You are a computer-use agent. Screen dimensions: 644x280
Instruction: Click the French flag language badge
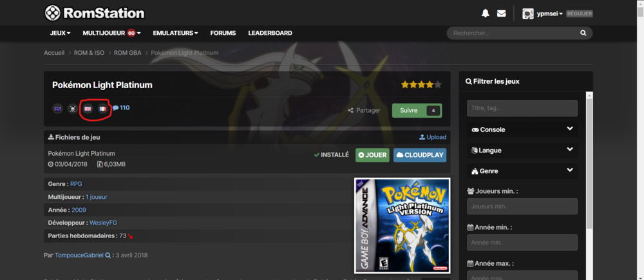click(x=102, y=109)
